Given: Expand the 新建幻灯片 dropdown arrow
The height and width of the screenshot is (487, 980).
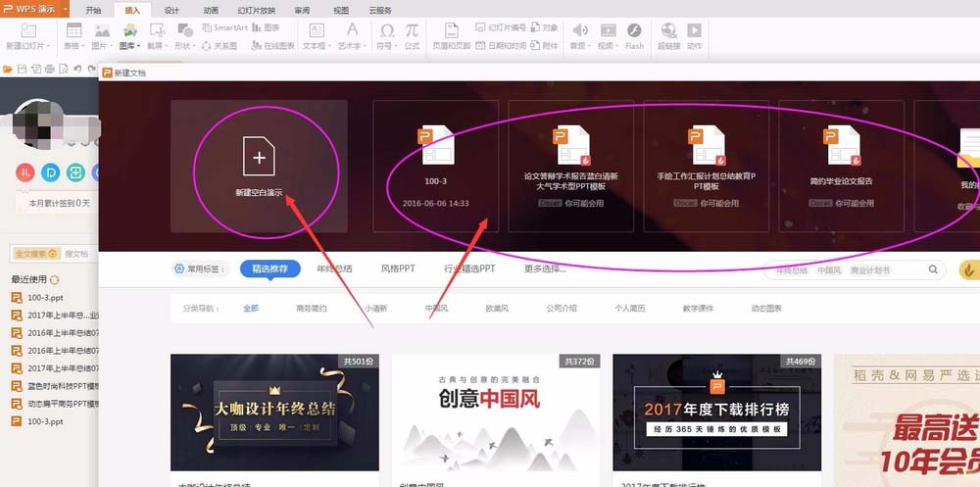Looking at the screenshot, I should coord(47,46).
